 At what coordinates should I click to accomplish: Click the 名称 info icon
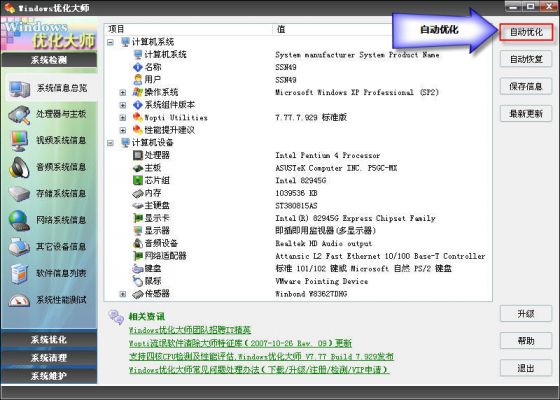138,67
